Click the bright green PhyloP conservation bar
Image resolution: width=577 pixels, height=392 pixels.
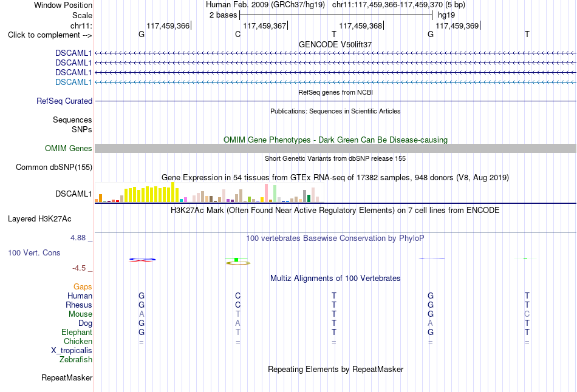pos(236,260)
